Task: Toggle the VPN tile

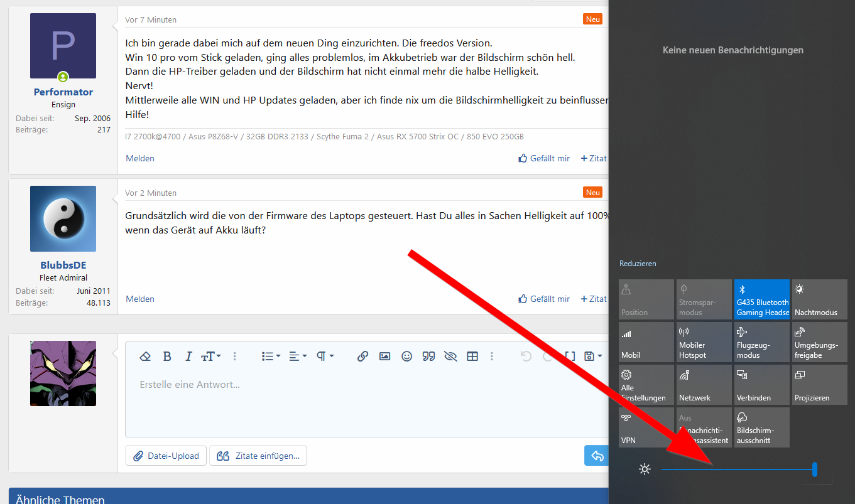Action: (x=646, y=427)
